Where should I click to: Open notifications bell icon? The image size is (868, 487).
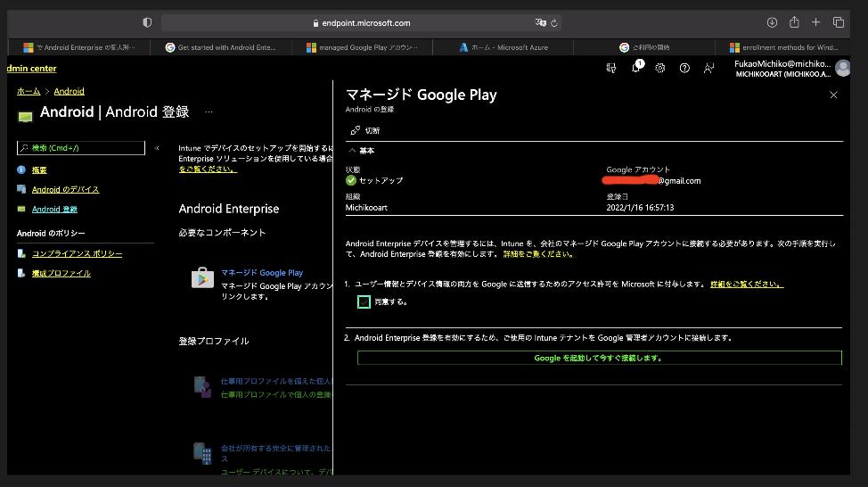(x=636, y=68)
